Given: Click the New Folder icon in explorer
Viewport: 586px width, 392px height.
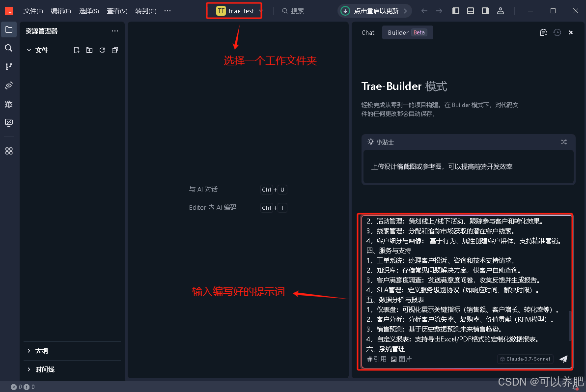Looking at the screenshot, I should tap(89, 50).
